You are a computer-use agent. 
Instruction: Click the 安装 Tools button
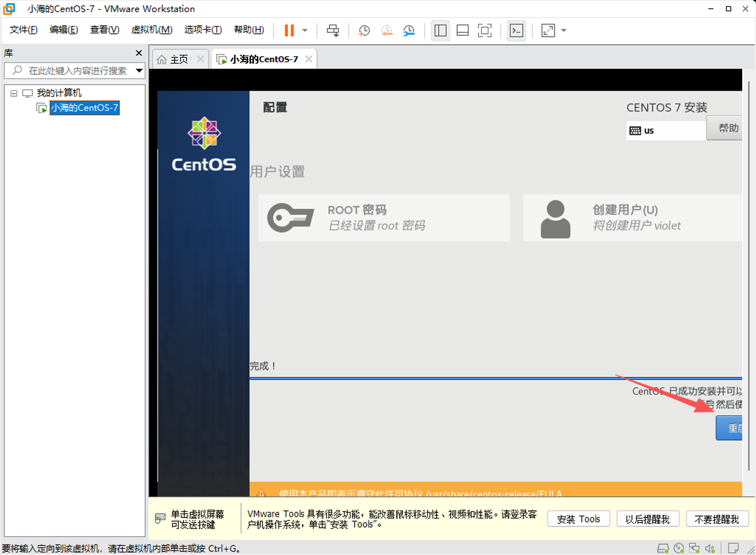coord(578,519)
